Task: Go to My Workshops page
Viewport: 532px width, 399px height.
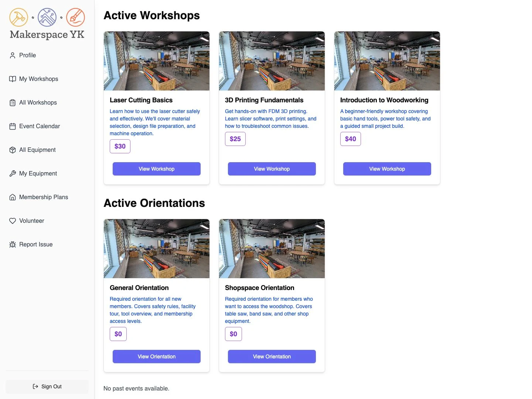Action: point(47,79)
